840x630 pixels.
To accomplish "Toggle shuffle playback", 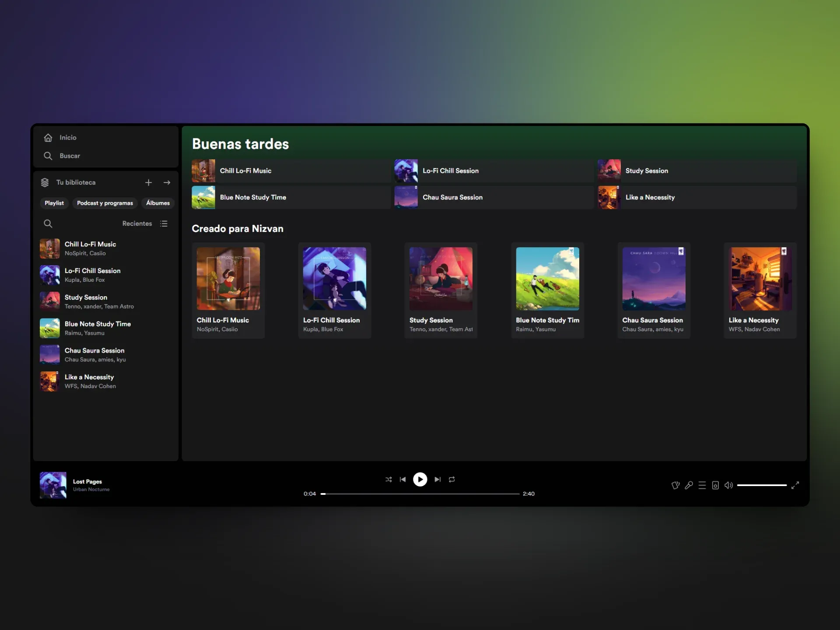I will click(388, 479).
